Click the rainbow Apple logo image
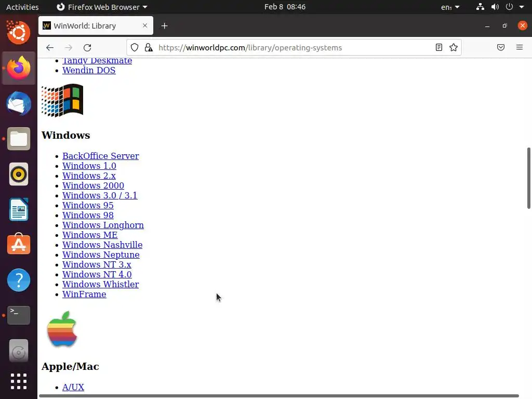The height and width of the screenshot is (399, 532). [x=62, y=329]
